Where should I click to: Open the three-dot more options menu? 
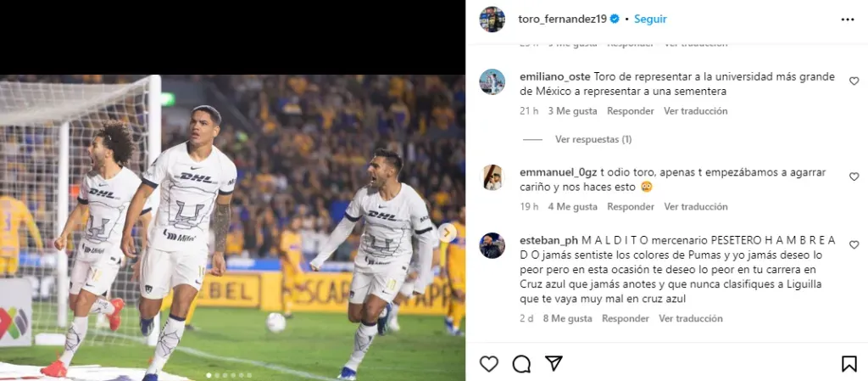pos(848,19)
